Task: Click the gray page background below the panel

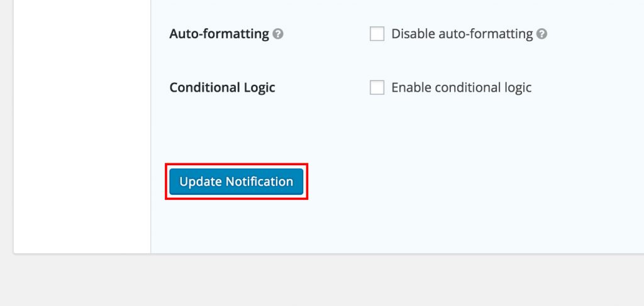Action: (x=322, y=281)
